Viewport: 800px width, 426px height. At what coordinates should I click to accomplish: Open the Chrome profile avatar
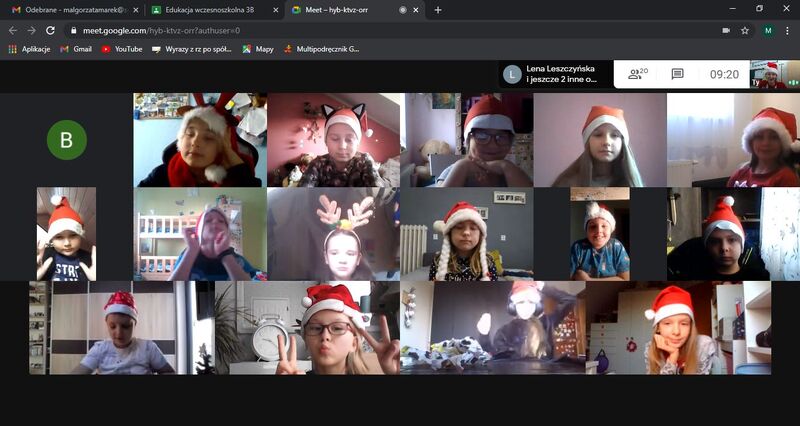[x=768, y=30]
